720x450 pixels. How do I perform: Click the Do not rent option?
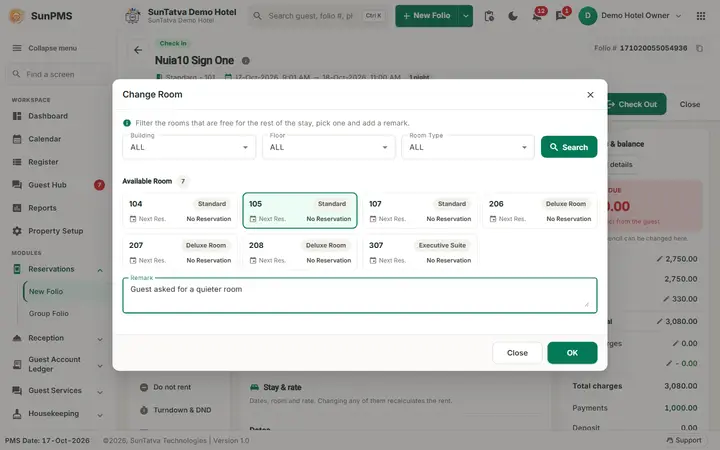[165, 387]
